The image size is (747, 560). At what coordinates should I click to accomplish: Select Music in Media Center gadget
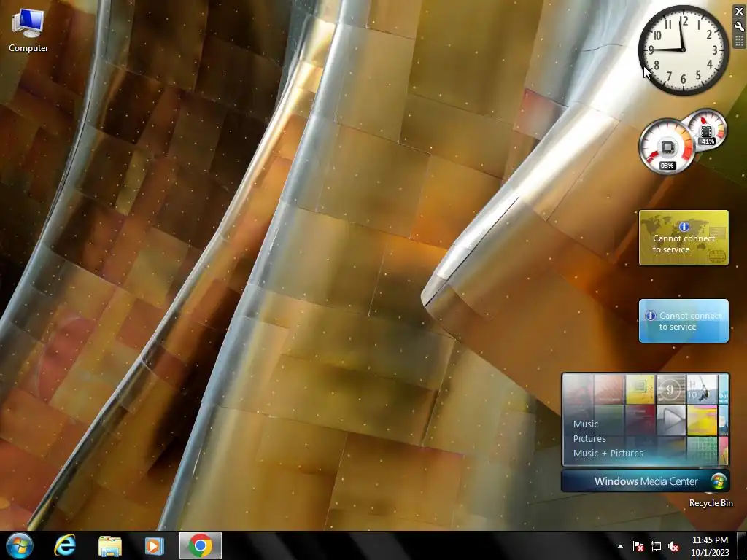pyautogui.click(x=586, y=424)
